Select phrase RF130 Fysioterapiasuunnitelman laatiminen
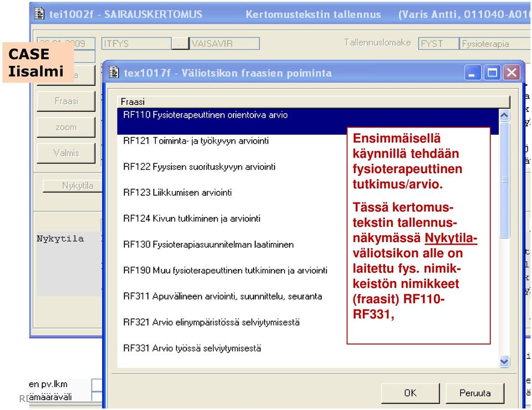Image resolution: width=532 pixels, height=410 pixels. tap(209, 244)
